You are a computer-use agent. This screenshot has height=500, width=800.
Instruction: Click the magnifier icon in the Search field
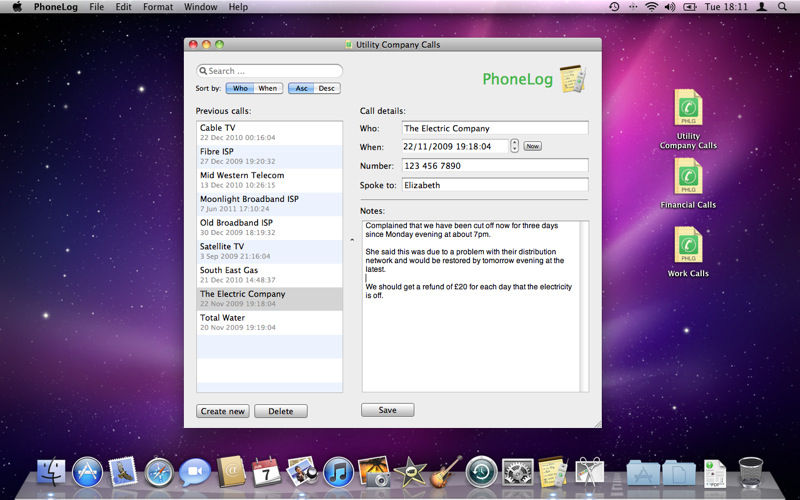pyautogui.click(x=203, y=71)
